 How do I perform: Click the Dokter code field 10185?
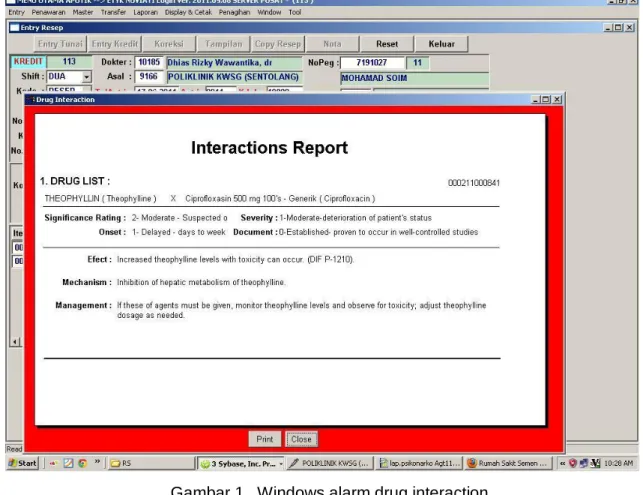[x=149, y=62]
